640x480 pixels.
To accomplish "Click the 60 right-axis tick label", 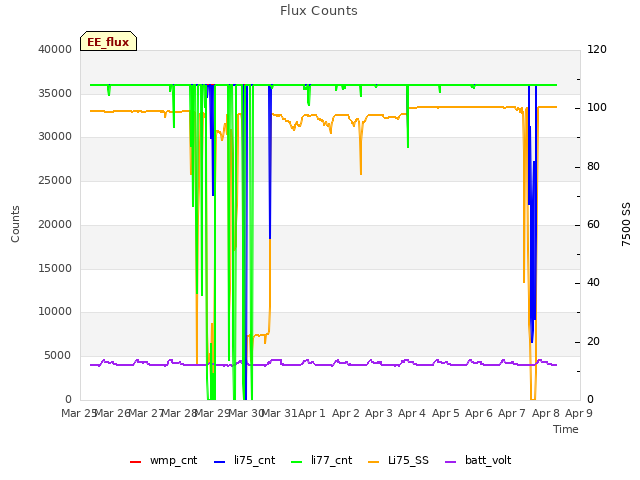I will 593,224.
